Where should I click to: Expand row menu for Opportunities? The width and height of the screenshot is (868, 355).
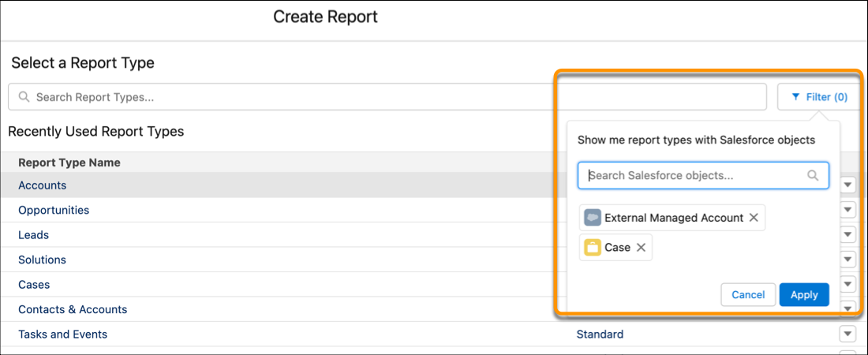[x=848, y=210]
